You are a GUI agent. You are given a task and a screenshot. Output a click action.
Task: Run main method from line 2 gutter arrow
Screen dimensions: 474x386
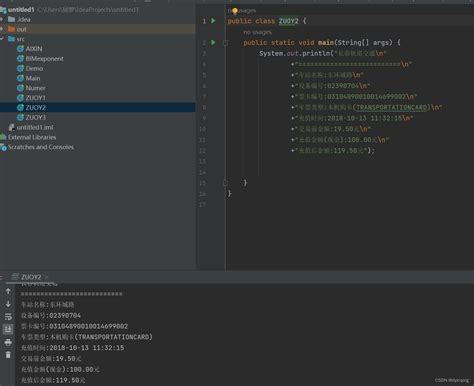[x=213, y=42]
